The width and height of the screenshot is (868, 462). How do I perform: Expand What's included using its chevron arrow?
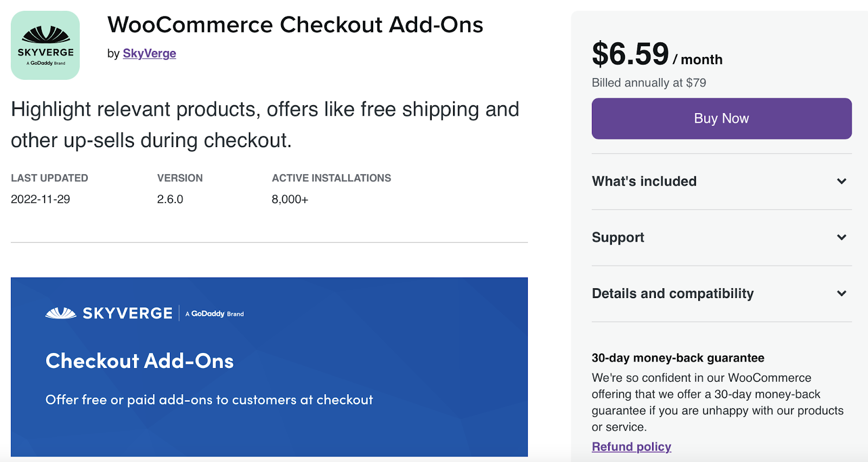pos(841,181)
